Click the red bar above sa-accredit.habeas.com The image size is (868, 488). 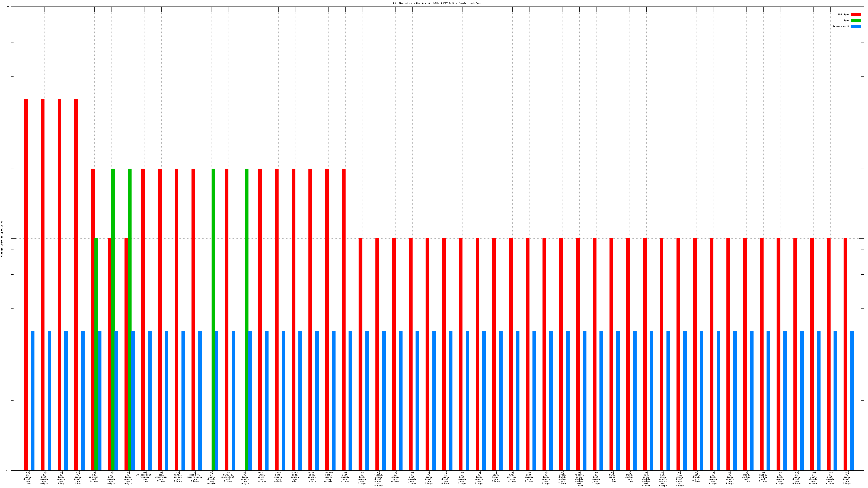tap(143, 319)
